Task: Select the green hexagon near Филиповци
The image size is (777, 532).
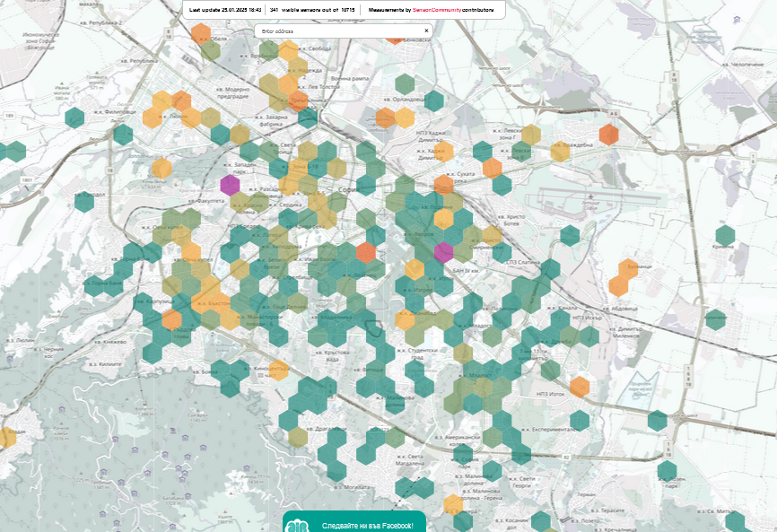Action: click(75, 117)
